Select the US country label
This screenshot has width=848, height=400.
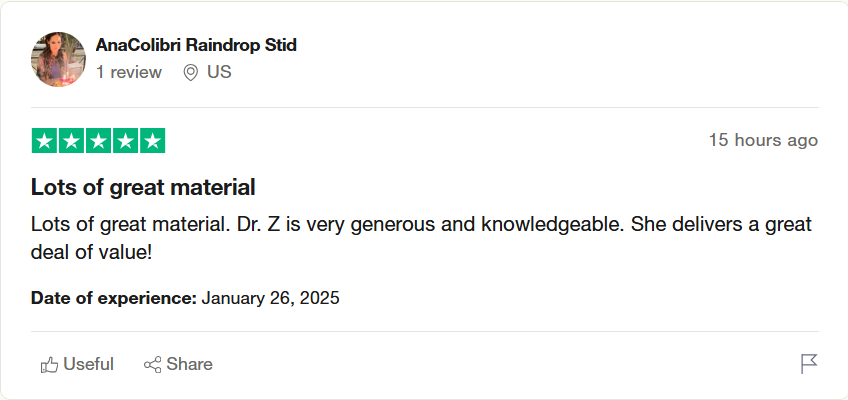tap(219, 72)
